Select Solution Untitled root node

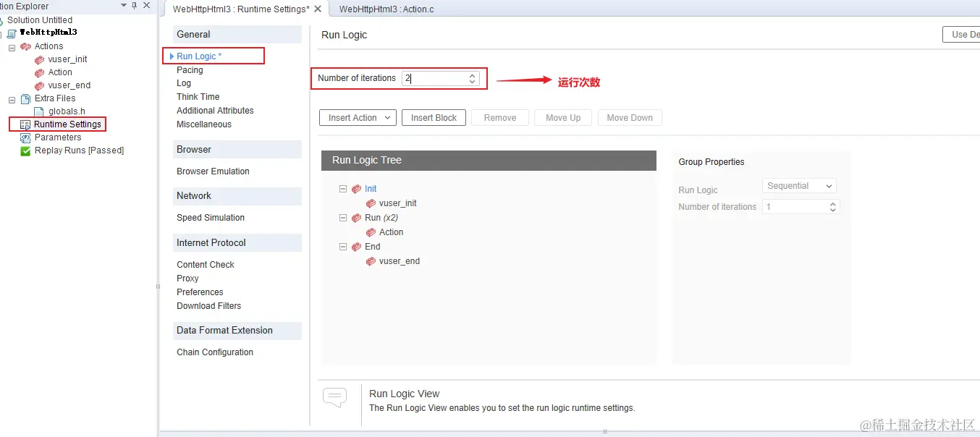[40, 20]
